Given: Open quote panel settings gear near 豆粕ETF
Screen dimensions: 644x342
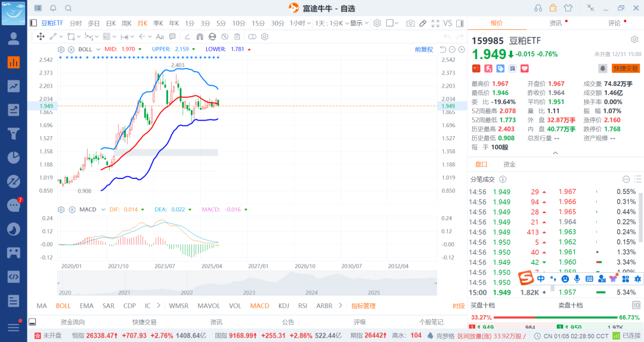Looking at the screenshot, I should tap(634, 39).
